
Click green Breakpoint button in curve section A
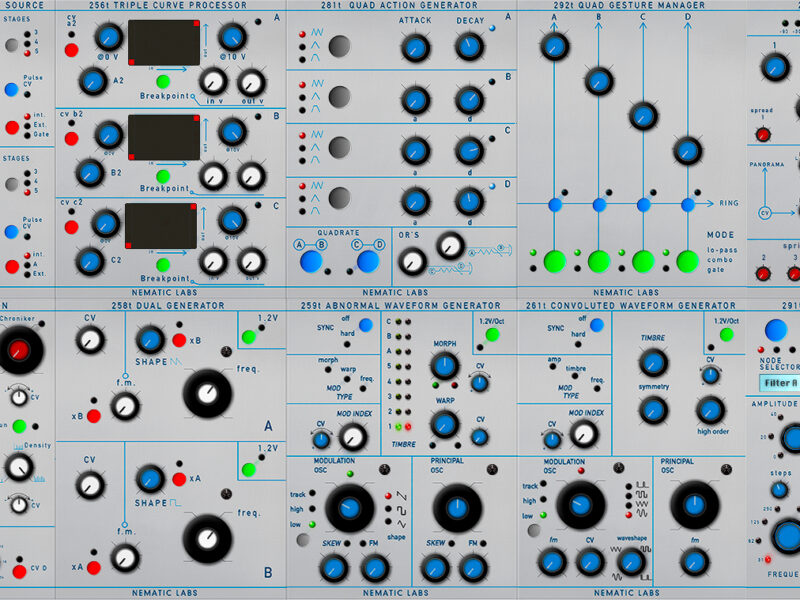(163, 82)
